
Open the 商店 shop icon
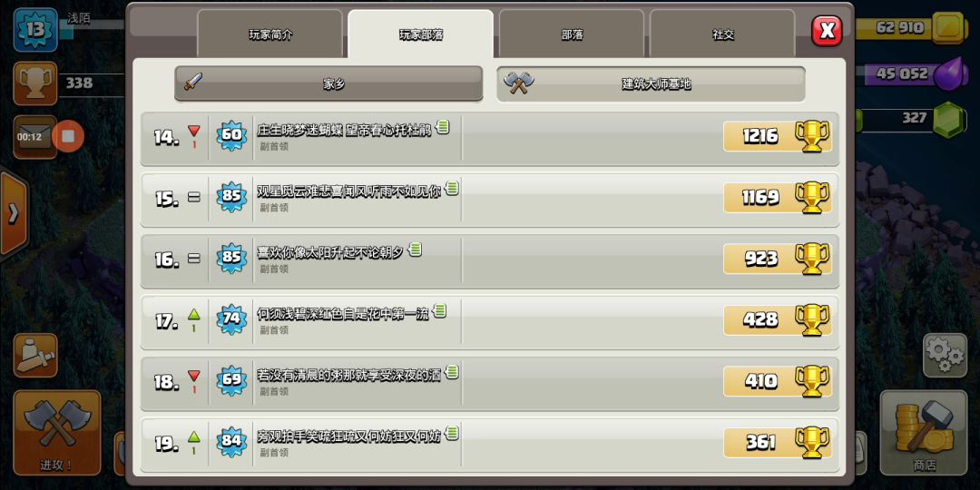923,433
